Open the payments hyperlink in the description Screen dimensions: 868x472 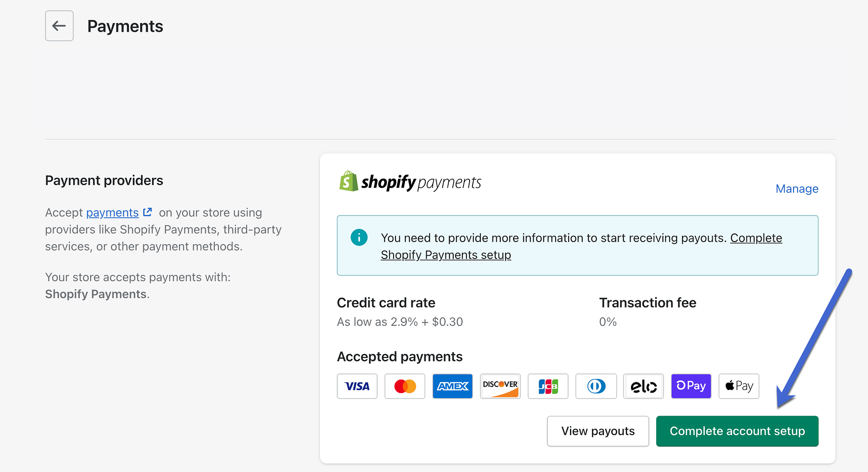(x=112, y=213)
